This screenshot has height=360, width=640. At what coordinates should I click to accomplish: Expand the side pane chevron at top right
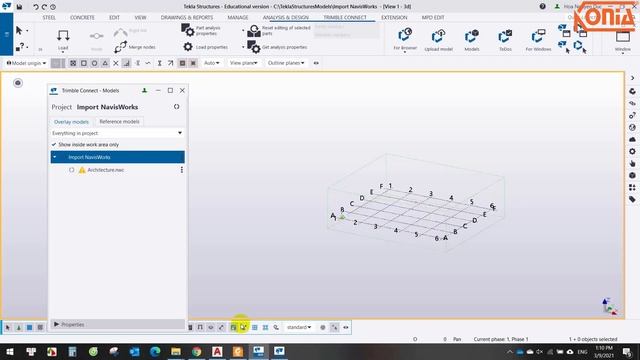pos(632,78)
